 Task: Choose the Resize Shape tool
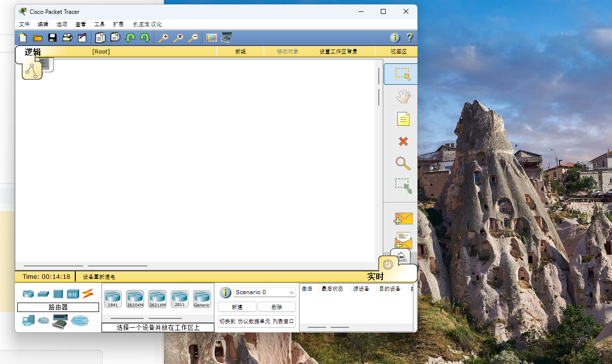point(403,186)
